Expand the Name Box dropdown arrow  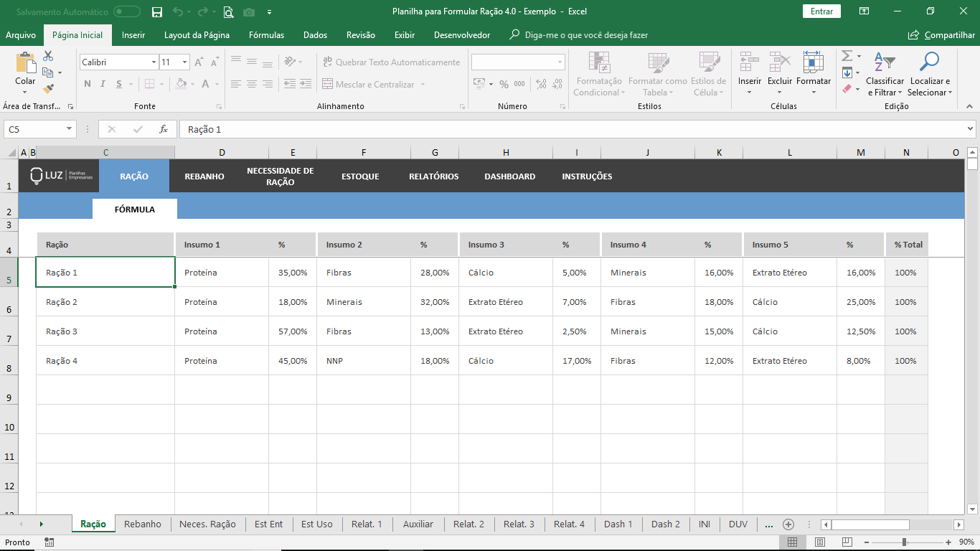(x=70, y=129)
